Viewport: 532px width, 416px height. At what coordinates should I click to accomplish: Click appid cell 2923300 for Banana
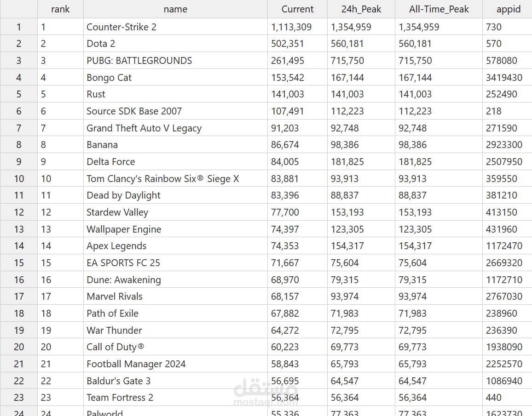[x=504, y=145]
